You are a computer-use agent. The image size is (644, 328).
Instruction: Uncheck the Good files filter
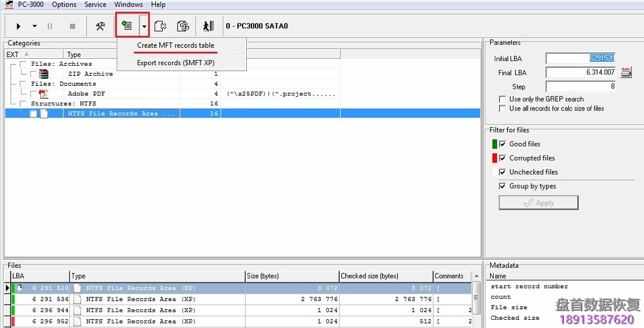(502, 144)
